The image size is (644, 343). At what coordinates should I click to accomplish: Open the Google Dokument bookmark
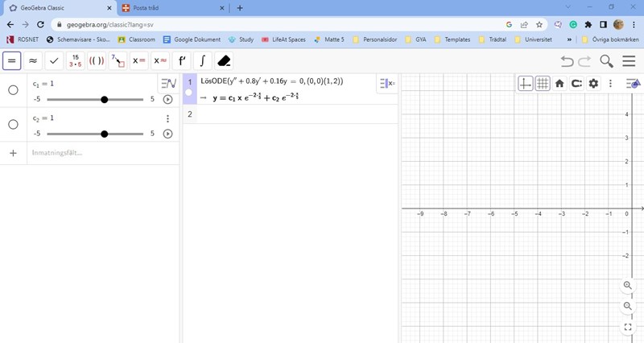click(192, 39)
